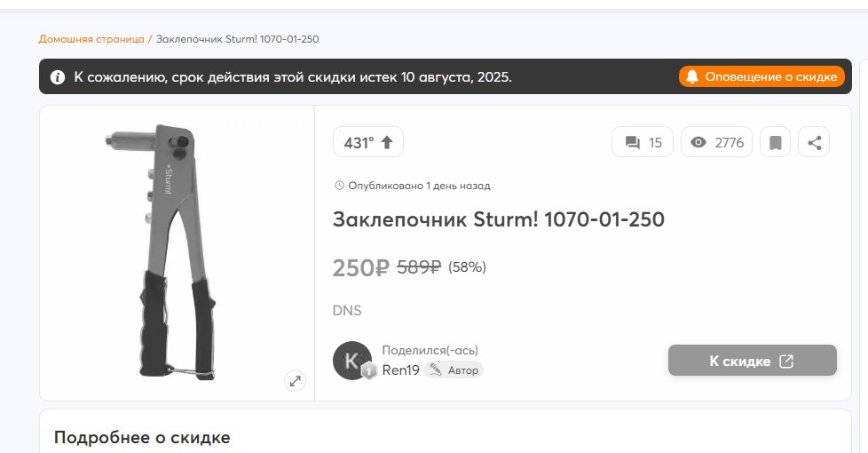868x453 pixels.
Task: Click the Ren19 user avatar
Action: click(x=351, y=360)
